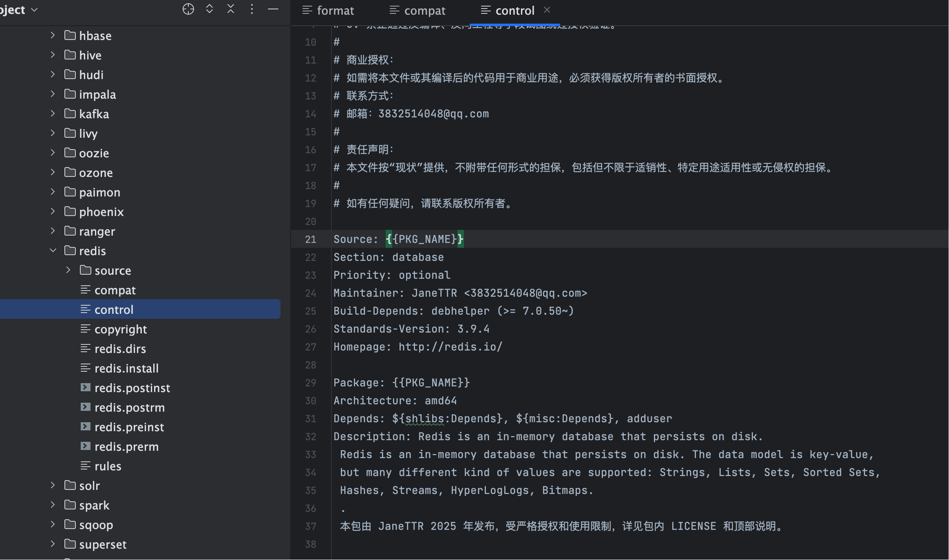The image size is (949, 560).
Task: Click the compat file icon in tree
Action: (x=85, y=290)
